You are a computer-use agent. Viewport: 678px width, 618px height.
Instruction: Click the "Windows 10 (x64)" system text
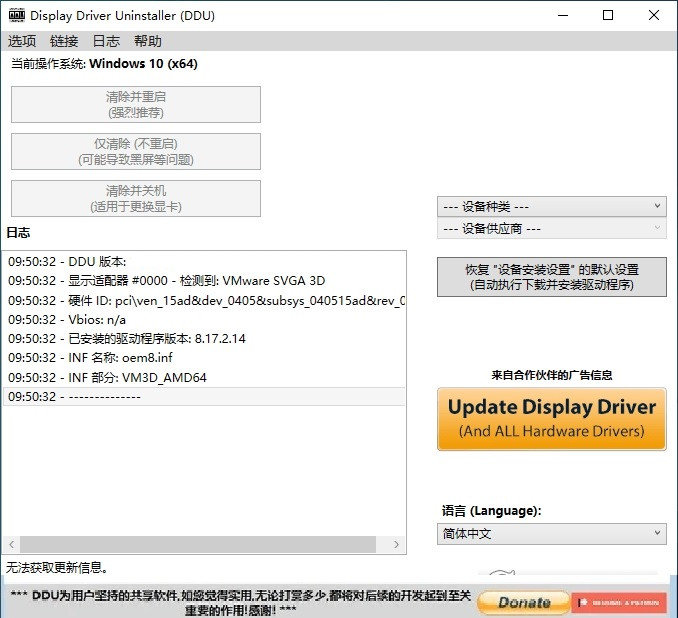point(143,64)
